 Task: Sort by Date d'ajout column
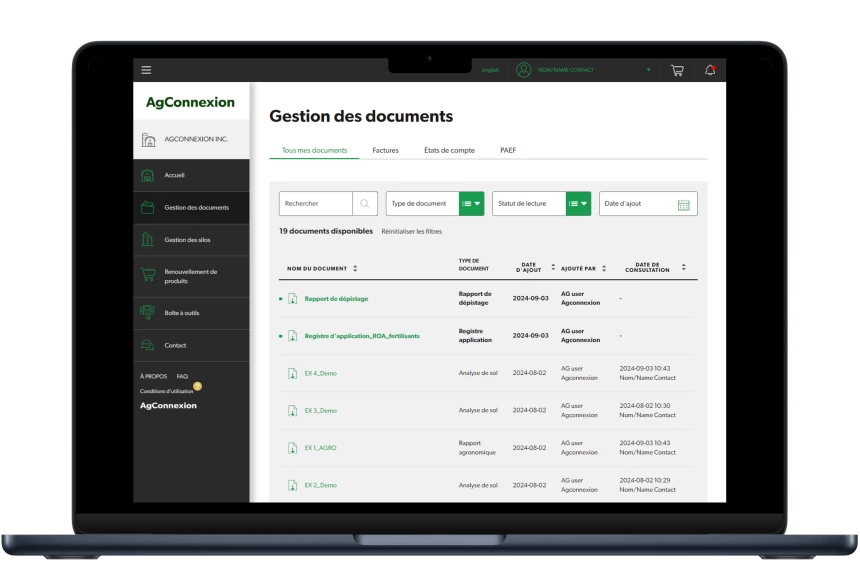tap(553, 267)
